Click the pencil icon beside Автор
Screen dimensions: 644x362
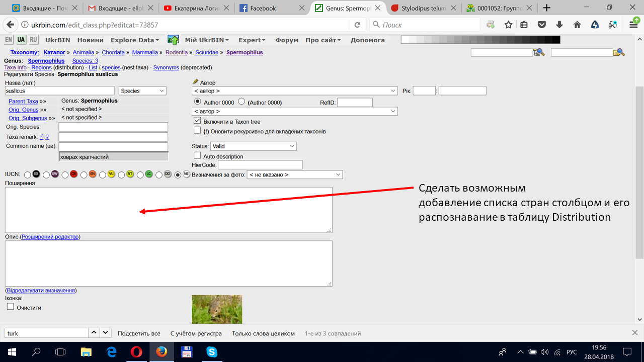[x=196, y=82]
